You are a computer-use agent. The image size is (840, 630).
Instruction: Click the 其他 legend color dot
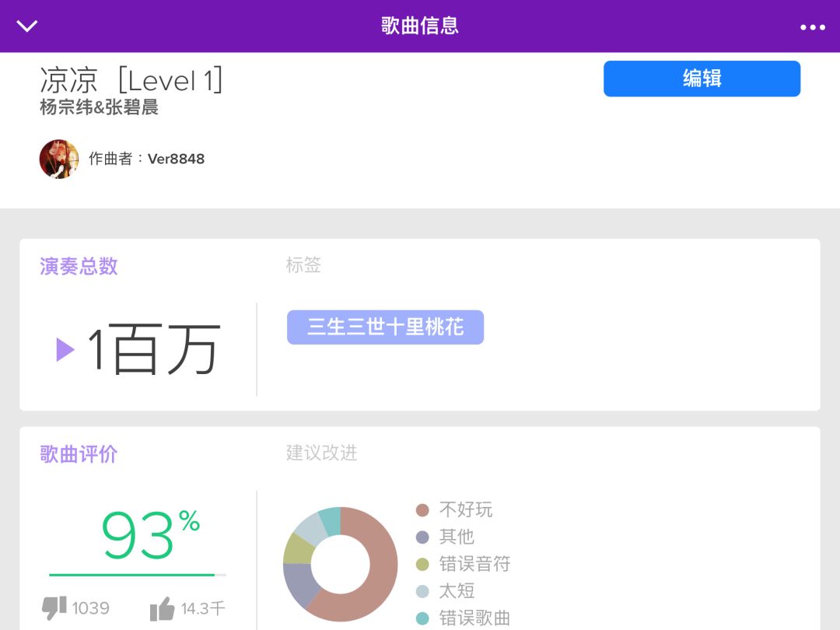pyautogui.click(x=422, y=537)
